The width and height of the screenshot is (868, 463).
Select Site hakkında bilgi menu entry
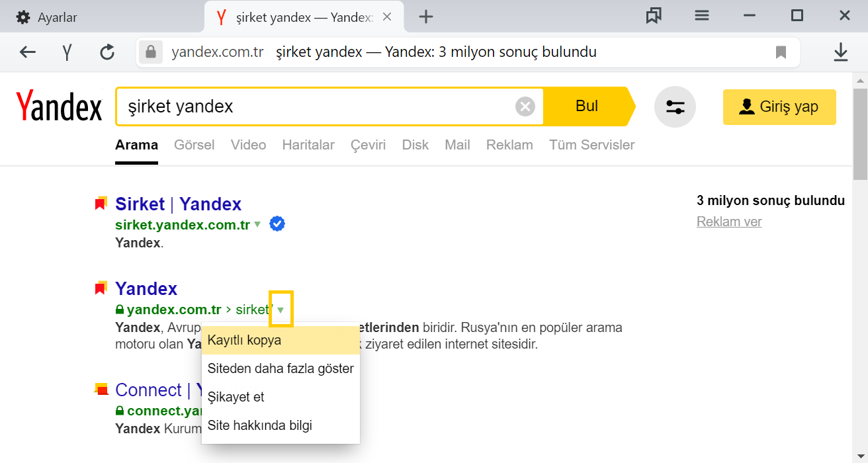click(x=281, y=425)
